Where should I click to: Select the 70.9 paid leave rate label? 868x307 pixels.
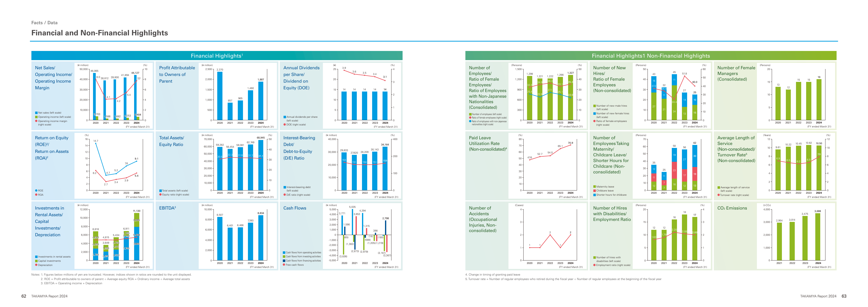[570, 143]
